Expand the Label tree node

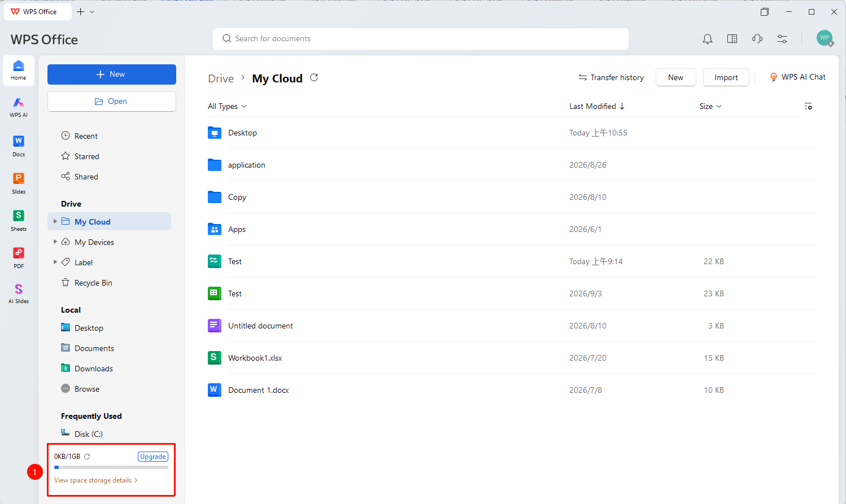coord(55,262)
